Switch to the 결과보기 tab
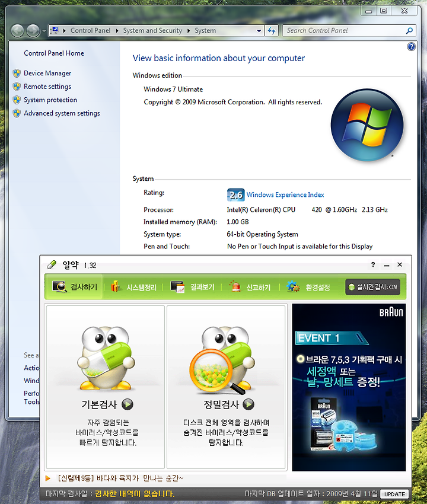This screenshot has width=427, height=504. tap(192, 287)
